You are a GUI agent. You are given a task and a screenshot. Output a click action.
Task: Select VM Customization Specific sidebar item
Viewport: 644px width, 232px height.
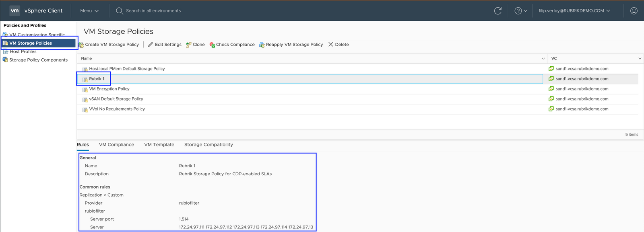point(37,35)
